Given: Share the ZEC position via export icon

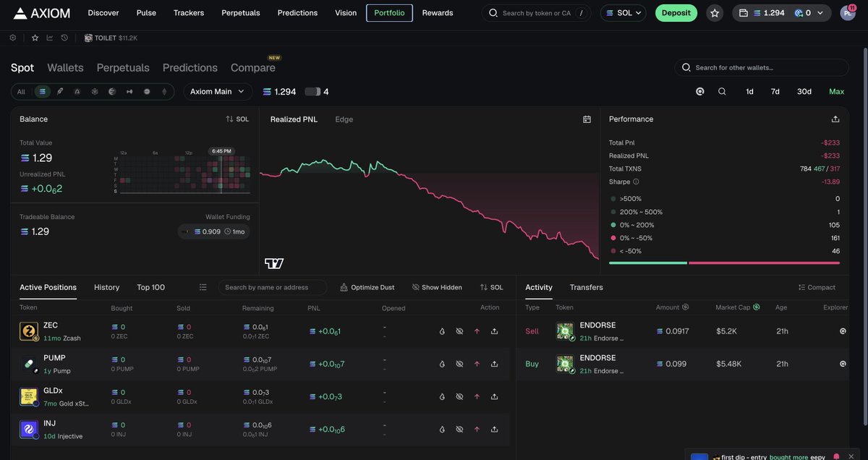Looking at the screenshot, I should coord(494,331).
